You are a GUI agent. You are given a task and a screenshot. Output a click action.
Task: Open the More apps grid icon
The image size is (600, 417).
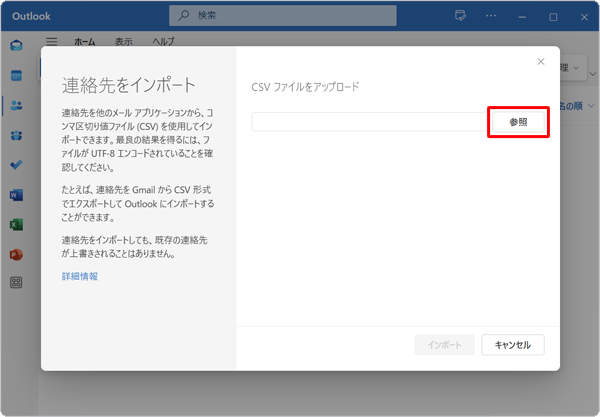click(16, 283)
